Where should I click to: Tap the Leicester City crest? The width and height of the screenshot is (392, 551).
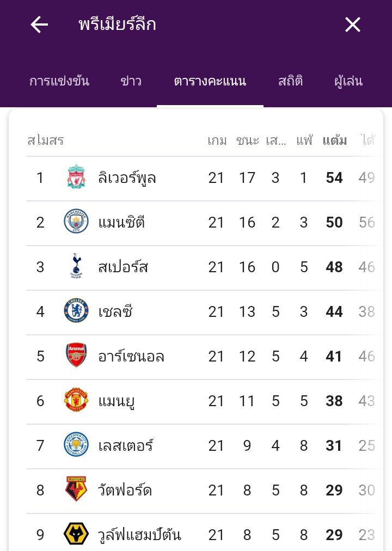click(x=76, y=444)
